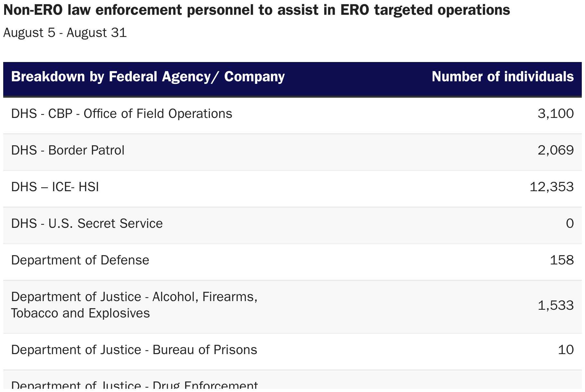Click the 1,533 value cell
The image size is (585, 392).
click(x=555, y=306)
